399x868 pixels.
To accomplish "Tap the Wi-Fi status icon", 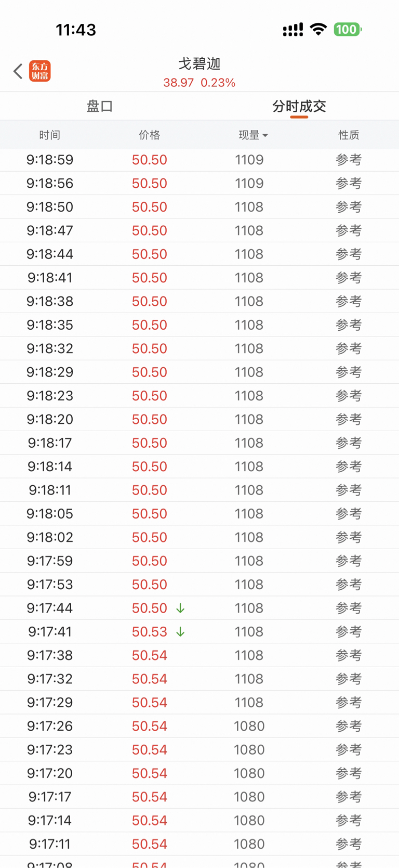I will [x=318, y=29].
